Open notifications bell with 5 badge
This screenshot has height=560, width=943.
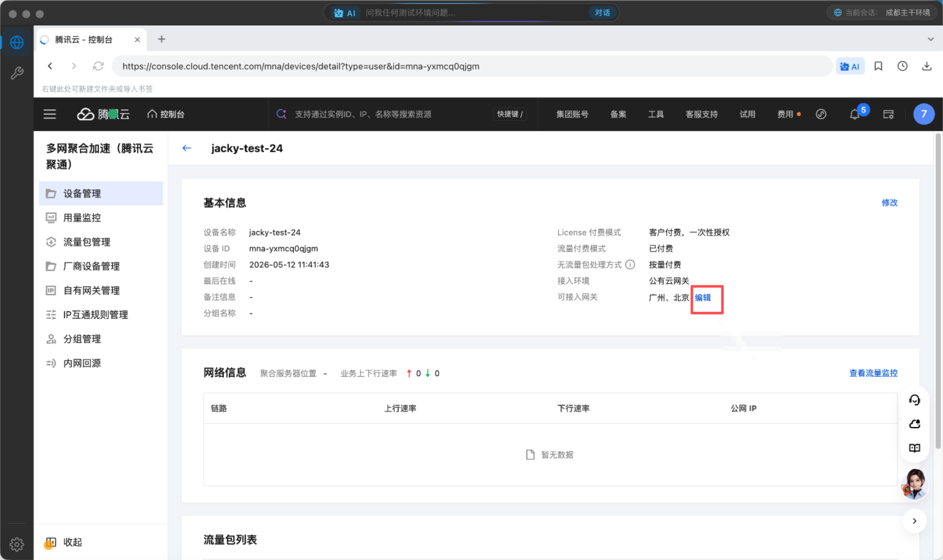855,114
